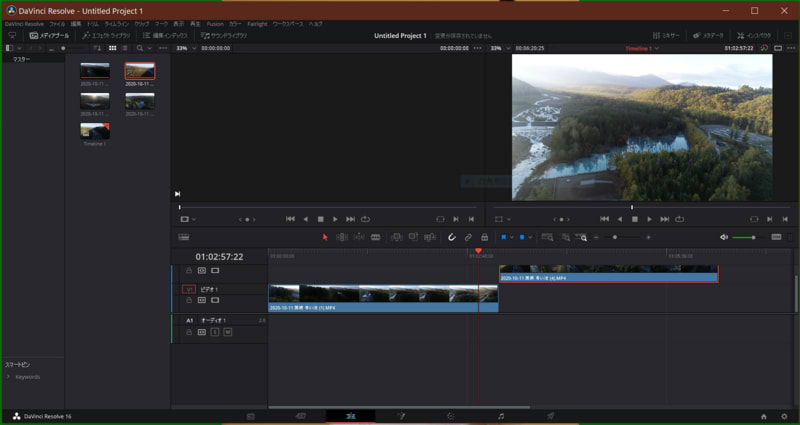Select the Trim edit mode tool
Image resolution: width=800 pixels, height=425 pixels.
tap(342, 237)
